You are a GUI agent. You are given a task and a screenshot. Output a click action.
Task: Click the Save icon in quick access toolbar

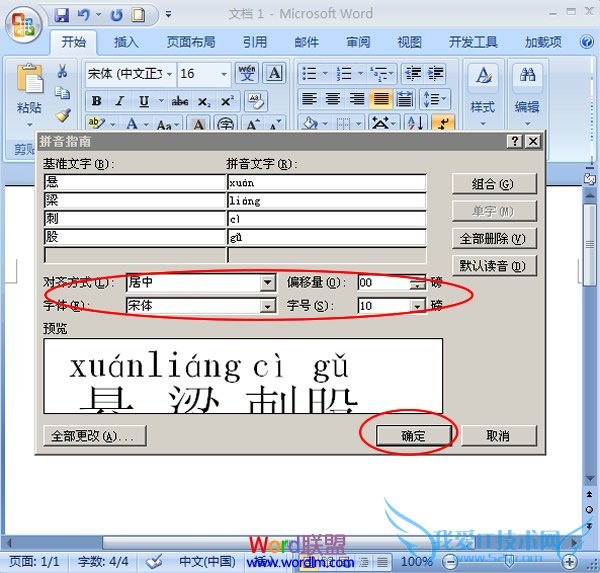click(62, 15)
